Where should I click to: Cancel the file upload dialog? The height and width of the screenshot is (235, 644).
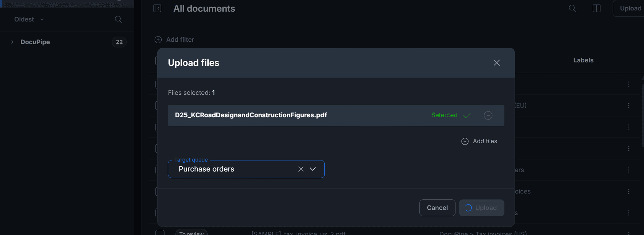(437, 207)
